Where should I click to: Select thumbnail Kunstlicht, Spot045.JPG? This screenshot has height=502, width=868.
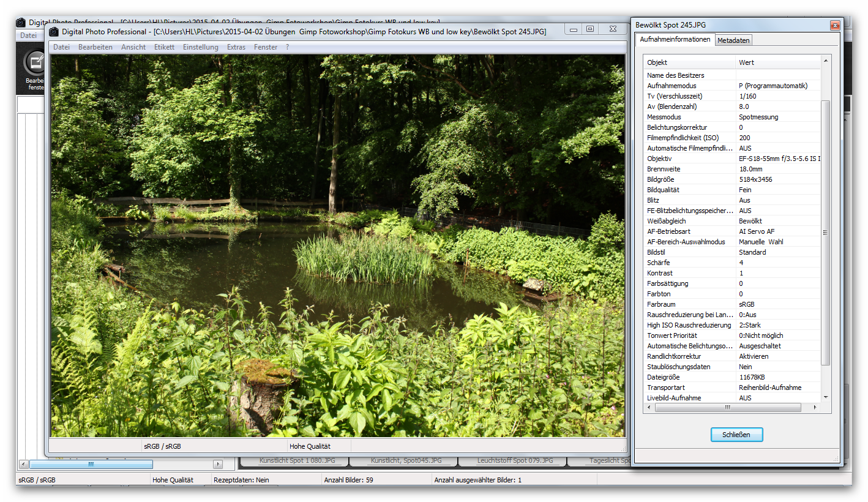pyautogui.click(x=406, y=460)
